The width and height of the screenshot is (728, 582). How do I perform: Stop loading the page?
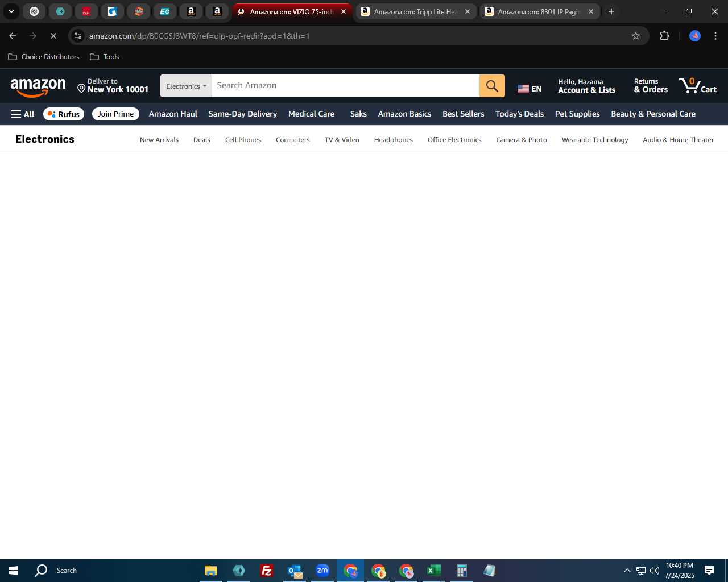[53, 36]
